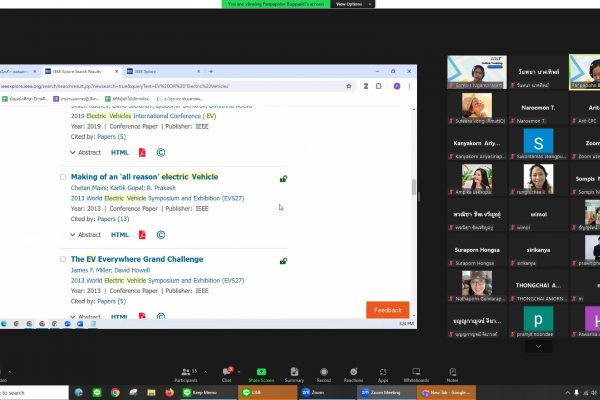Screen dimensions: 600x400
Task: Open Zoom Chat panel
Action: click(227, 375)
